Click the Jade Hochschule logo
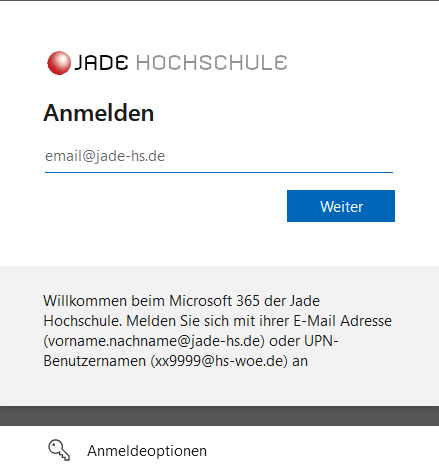 click(167, 63)
